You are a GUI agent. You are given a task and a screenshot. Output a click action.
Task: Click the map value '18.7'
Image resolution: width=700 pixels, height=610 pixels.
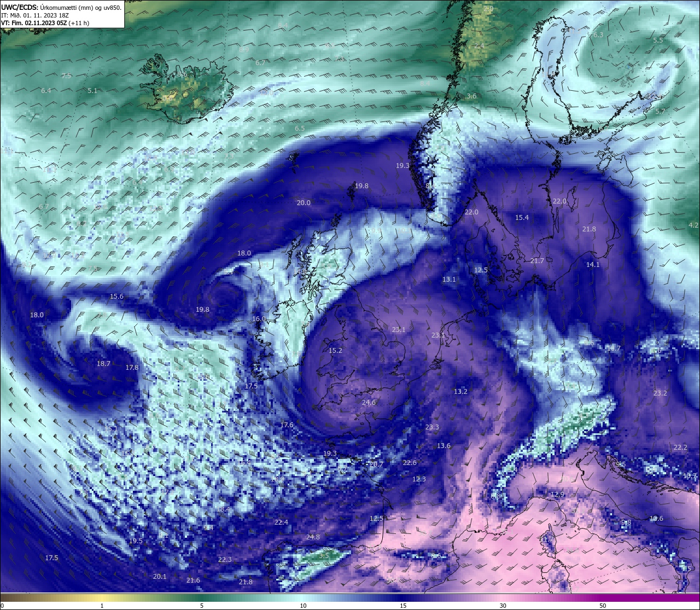(x=103, y=363)
